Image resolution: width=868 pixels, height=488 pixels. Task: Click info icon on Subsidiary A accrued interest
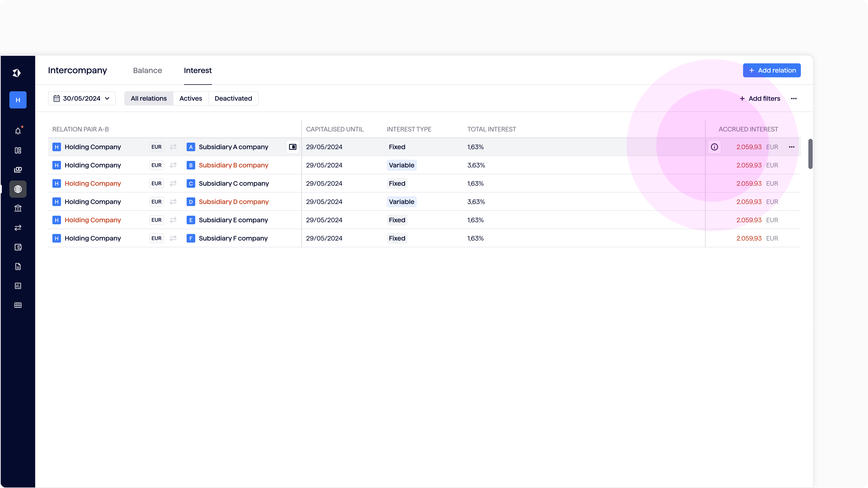(x=714, y=147)
